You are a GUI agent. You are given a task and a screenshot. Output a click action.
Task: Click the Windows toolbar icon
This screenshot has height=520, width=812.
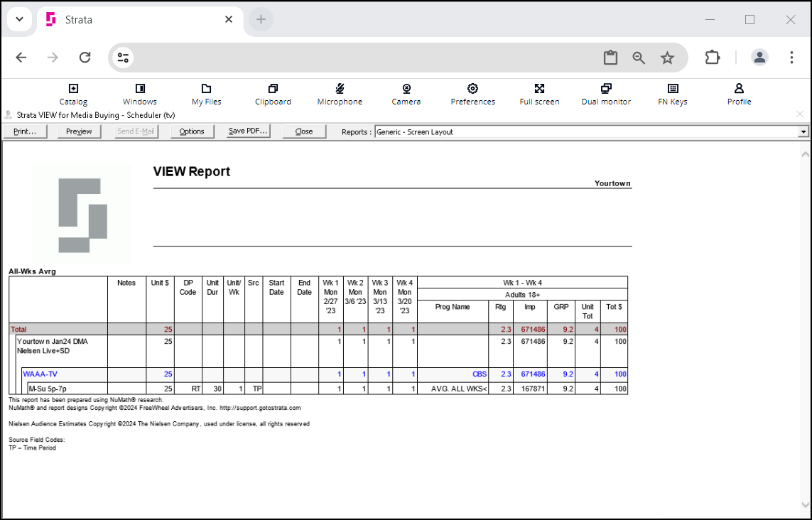140,89
